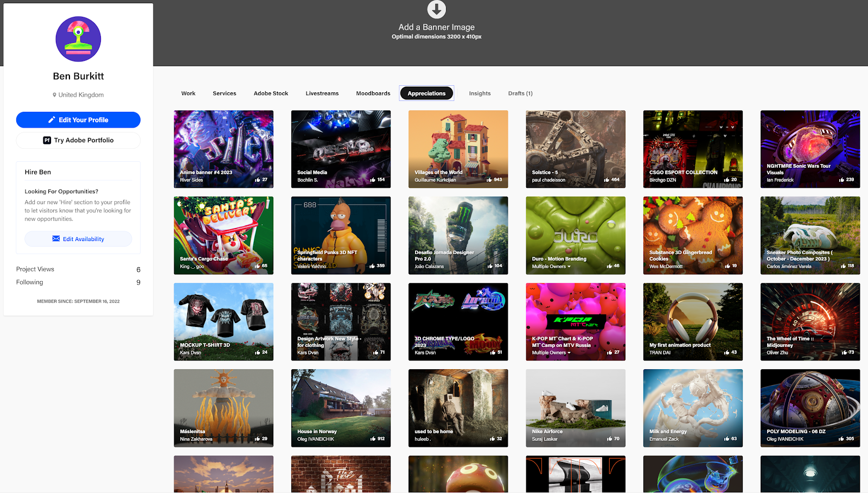Select the Moodboards tab
Screen dimensions: 868x493
373,93
